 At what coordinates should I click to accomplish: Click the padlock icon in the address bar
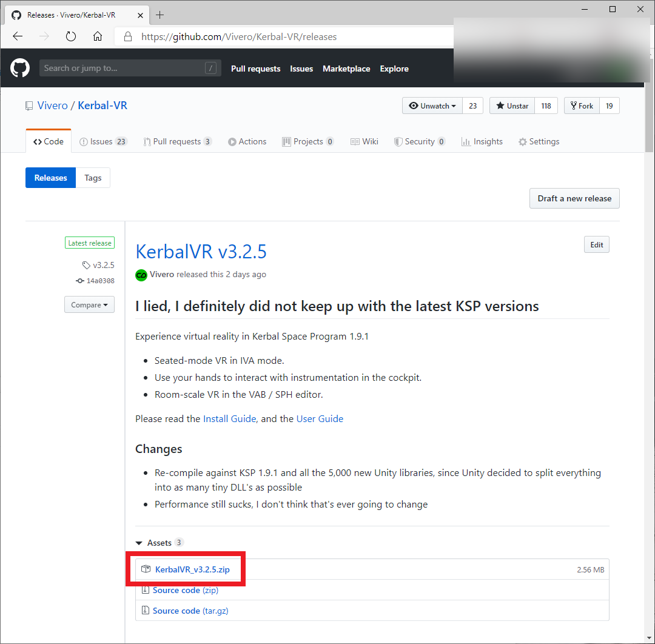(127, 36)
